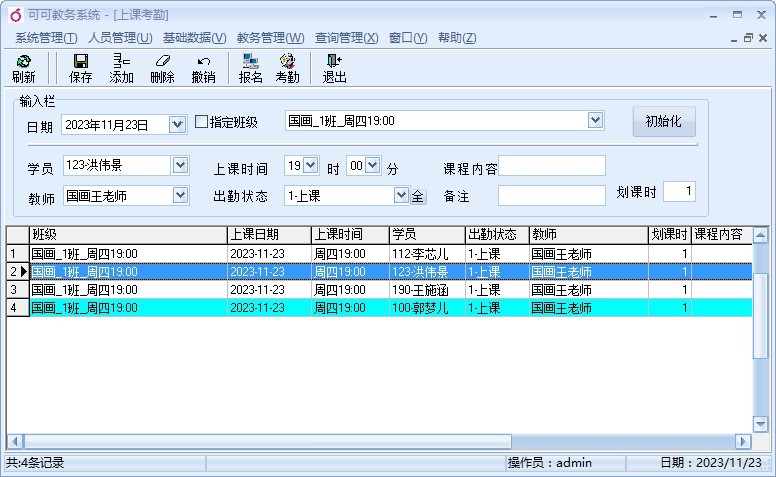This screenshot has height=477, width=776.
Task: Expand the 学员 dropdown showing 123-洪伟景
Action: [x=180, y=165]
